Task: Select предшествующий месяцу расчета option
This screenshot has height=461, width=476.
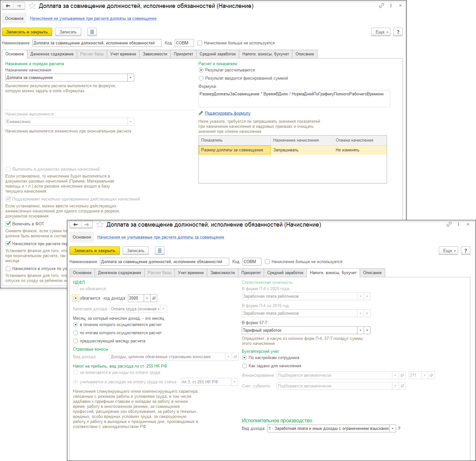Action: click(x=75, y=341)
